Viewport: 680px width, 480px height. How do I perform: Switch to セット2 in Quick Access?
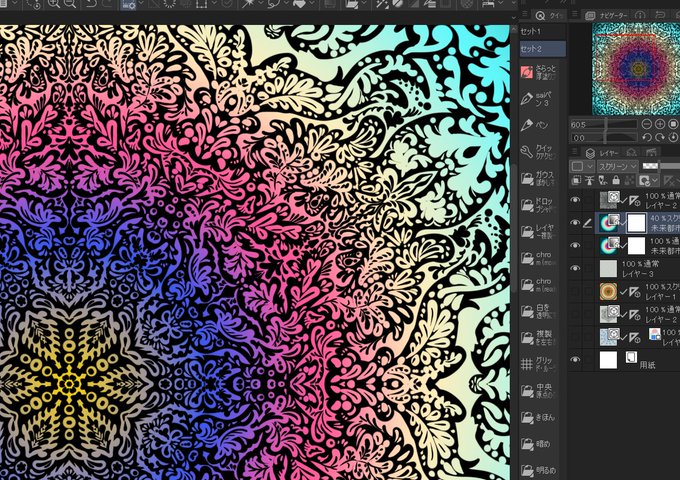click(543, 49)
